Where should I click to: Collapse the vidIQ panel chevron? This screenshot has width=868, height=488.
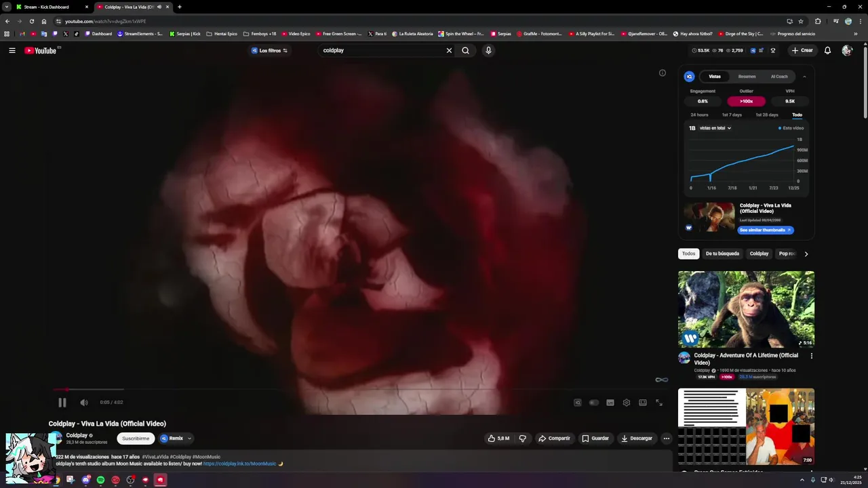(x=805, y=77)
